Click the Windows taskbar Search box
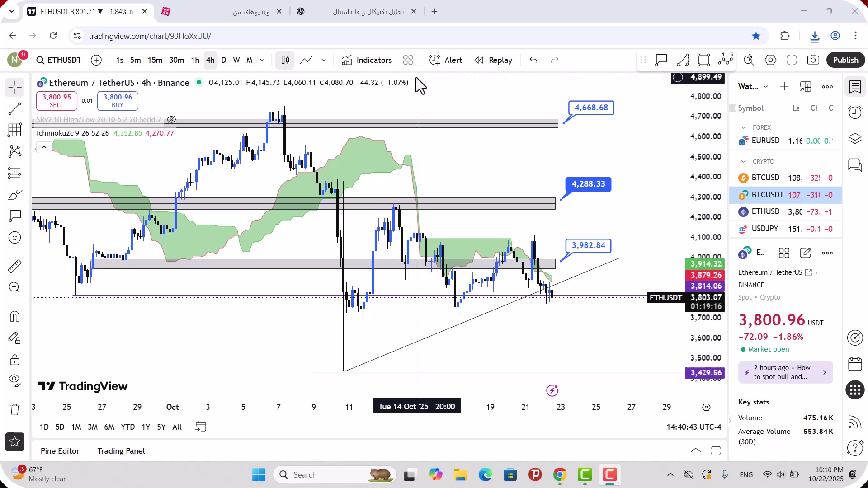Screen dimensions: 868x488 335,475
